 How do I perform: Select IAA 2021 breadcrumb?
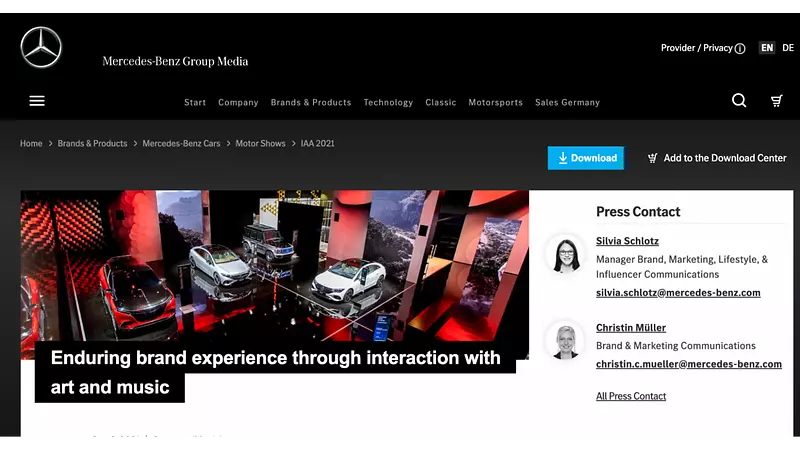tap(317, 143)
